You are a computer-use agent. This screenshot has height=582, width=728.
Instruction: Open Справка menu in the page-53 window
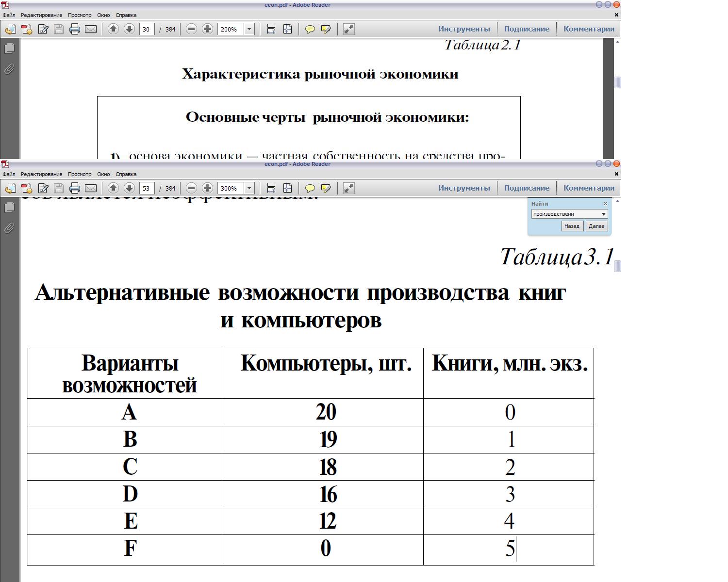click(x=126, y=174)
